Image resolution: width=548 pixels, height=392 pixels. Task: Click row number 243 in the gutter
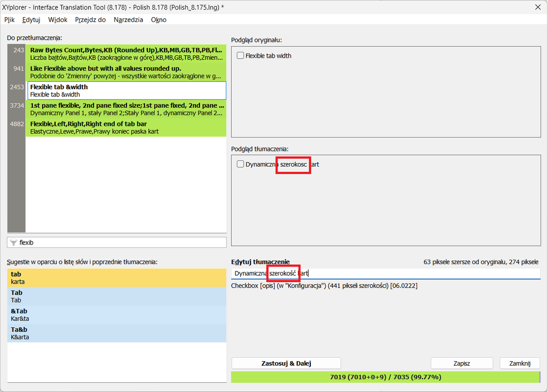(x=19, y=50)
